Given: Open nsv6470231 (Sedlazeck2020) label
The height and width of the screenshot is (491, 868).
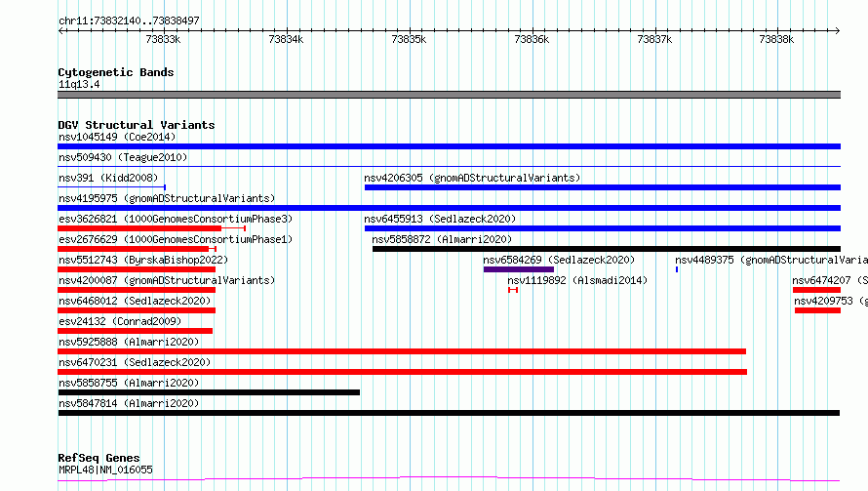Looking at the screenshot, I should [x=135, y=362].
